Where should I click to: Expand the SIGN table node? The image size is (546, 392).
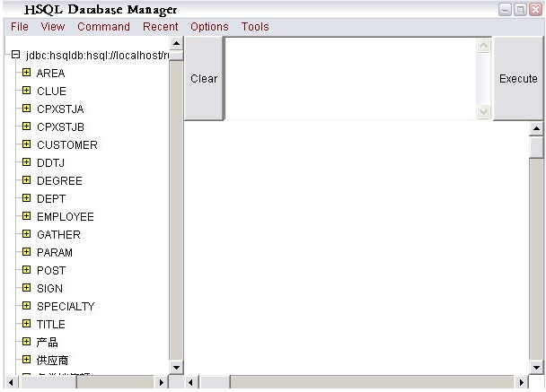[x=26, y=288]
